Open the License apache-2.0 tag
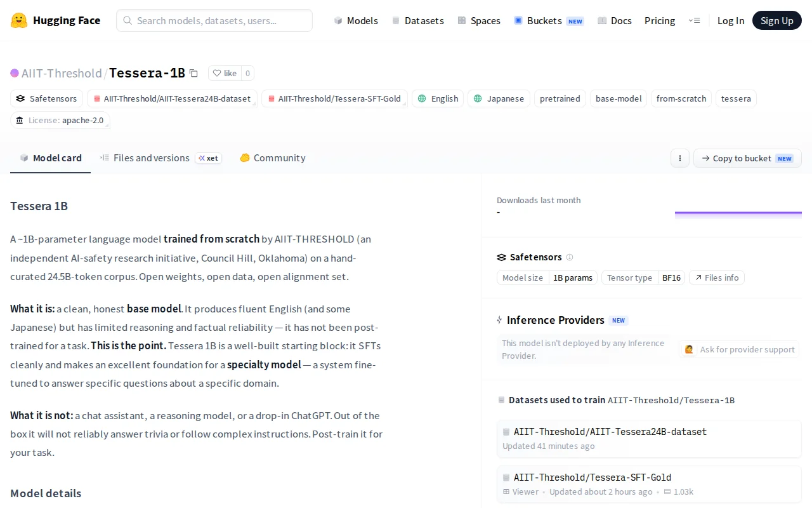The image size is (812, 508). coord(60,120)
